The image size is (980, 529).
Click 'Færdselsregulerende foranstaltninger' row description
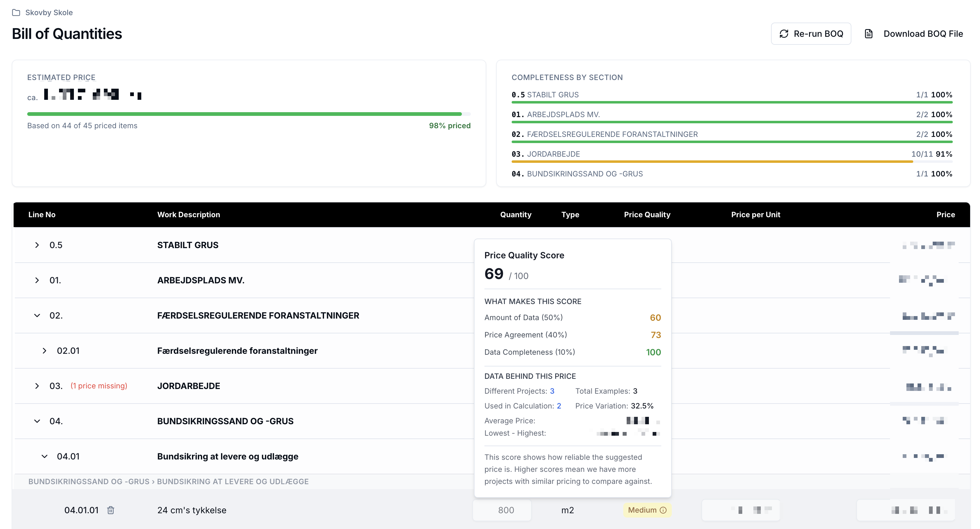click(237, 351)
